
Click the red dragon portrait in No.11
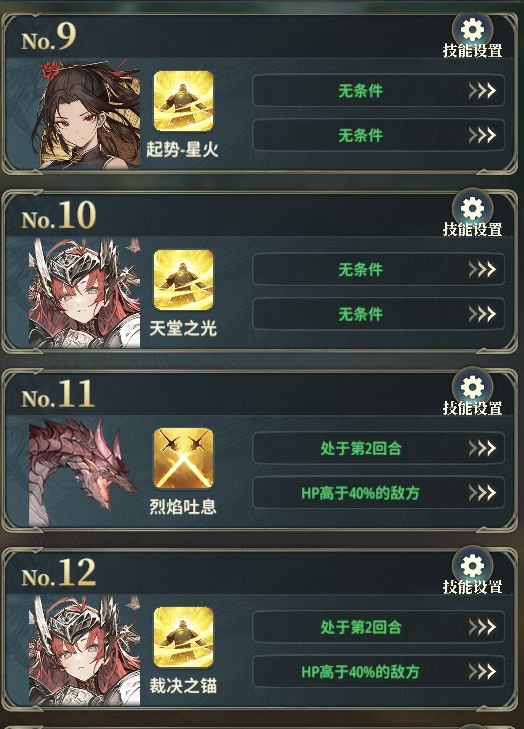[85, 471]
